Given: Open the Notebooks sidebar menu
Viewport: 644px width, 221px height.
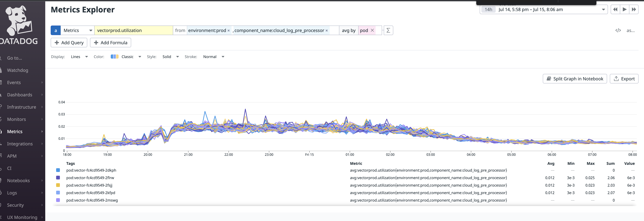Looking at the screenshot, I should coord(22,181).
